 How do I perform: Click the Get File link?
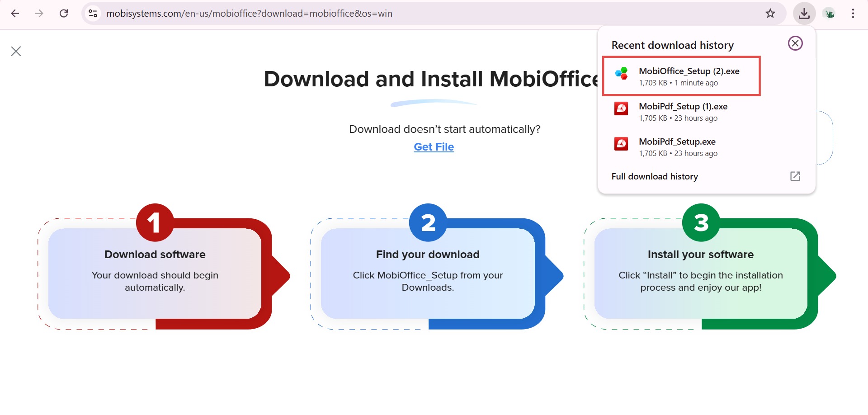pos(434,146)
